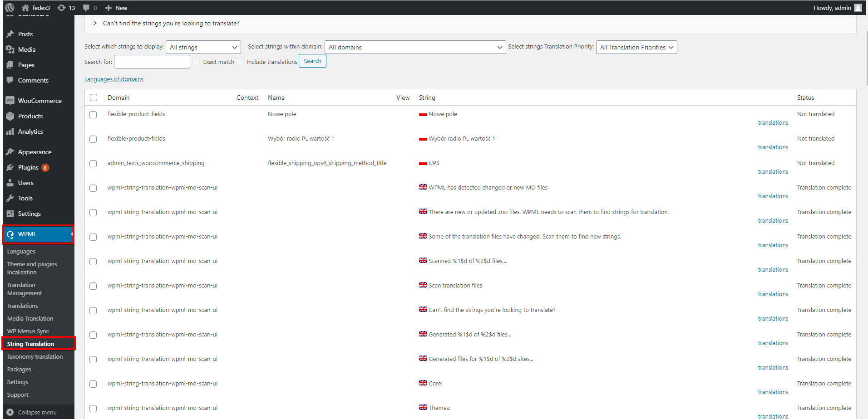Viewport: 868px width, 419px height.
Task: Click the Search button
Action: [312, 61]
